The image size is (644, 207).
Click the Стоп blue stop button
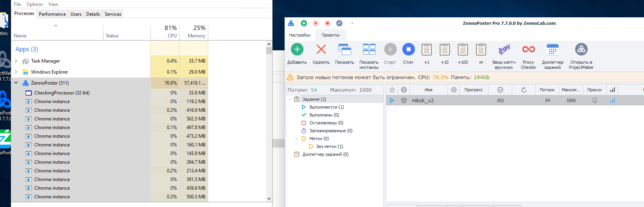pos(408,49)
